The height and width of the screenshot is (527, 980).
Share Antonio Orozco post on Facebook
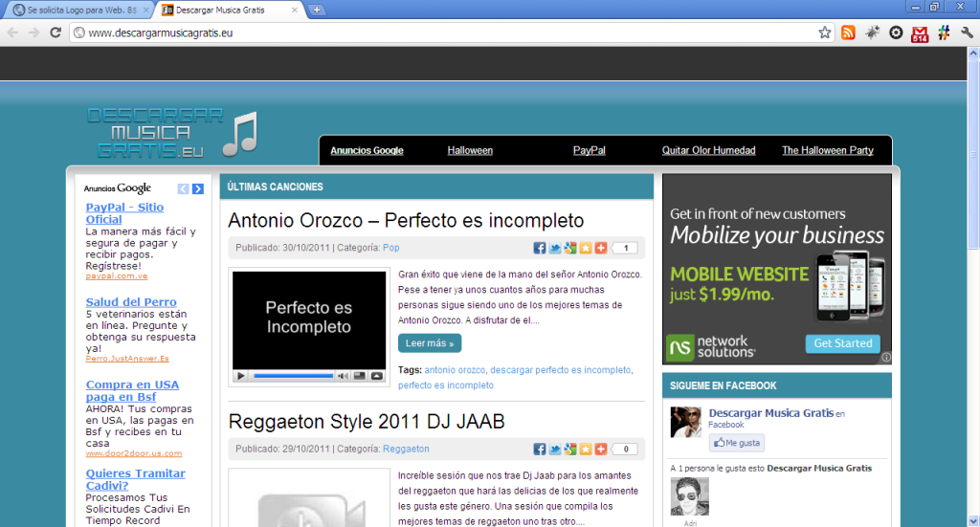[540, 249]
